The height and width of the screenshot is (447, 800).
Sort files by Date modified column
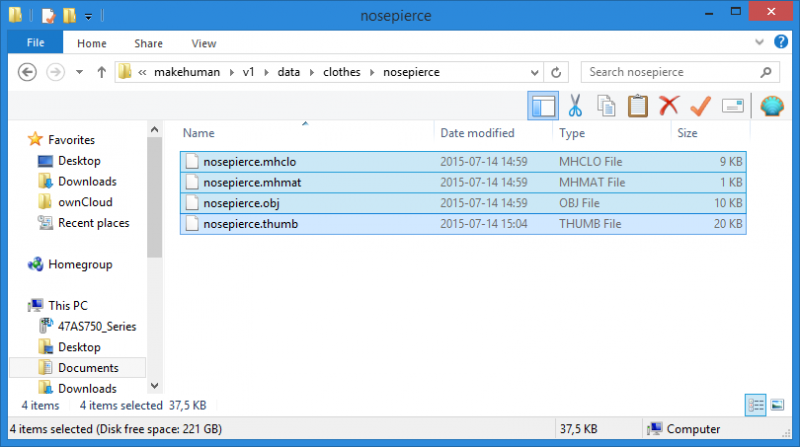click(477, 133)
